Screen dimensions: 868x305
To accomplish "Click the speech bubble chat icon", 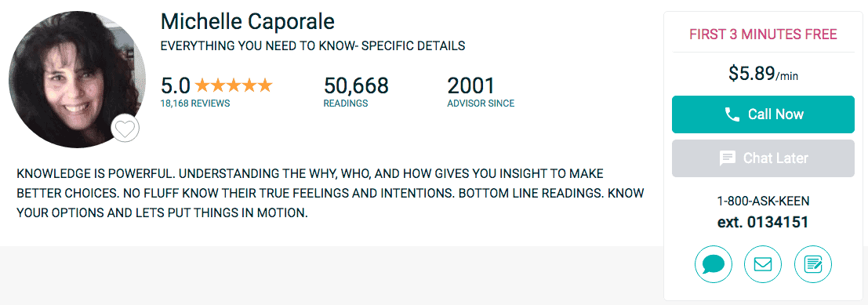I will [x=713, y=264].
